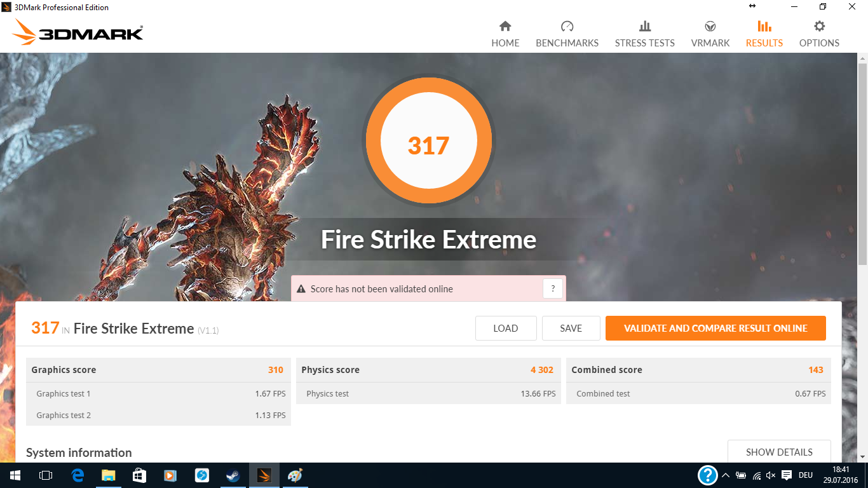This screenshot has height=488, width=868.
Task: Click the blue help circle in the tray
Action: click(707, 475)
